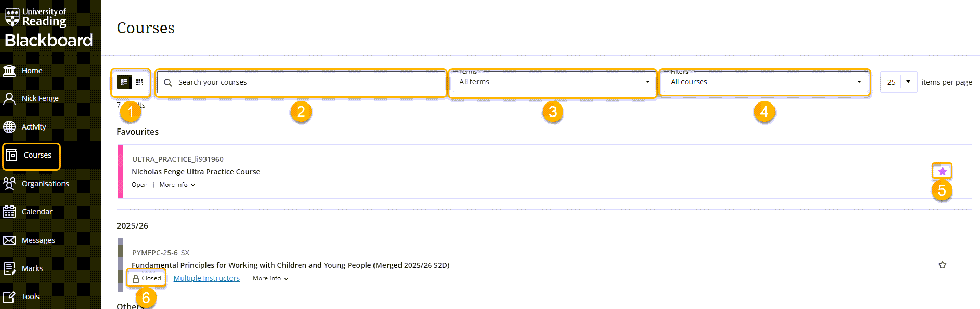
Task: Click the Activity globe icon
Action: (x=9, y=127)
